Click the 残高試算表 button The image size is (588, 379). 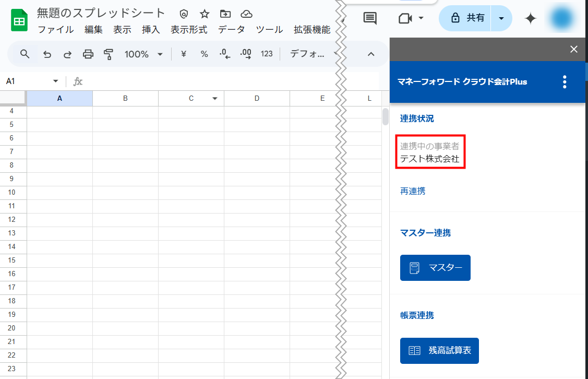click(439, 350)
